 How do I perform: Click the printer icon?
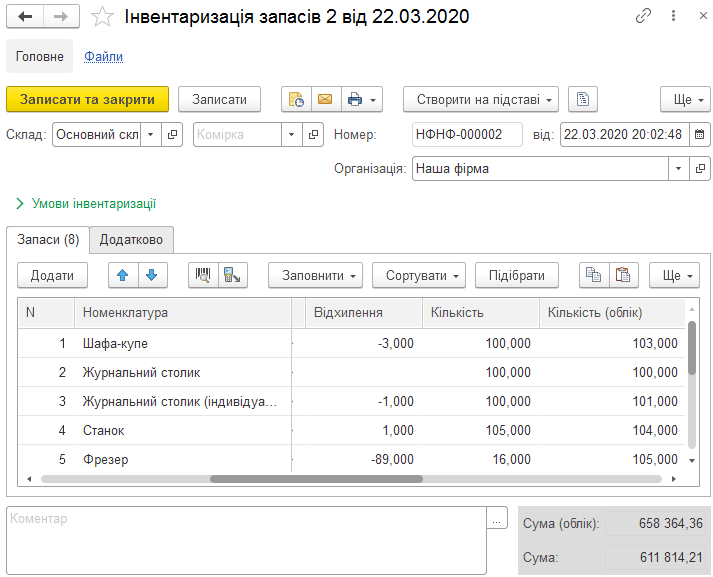coord(355,99)
